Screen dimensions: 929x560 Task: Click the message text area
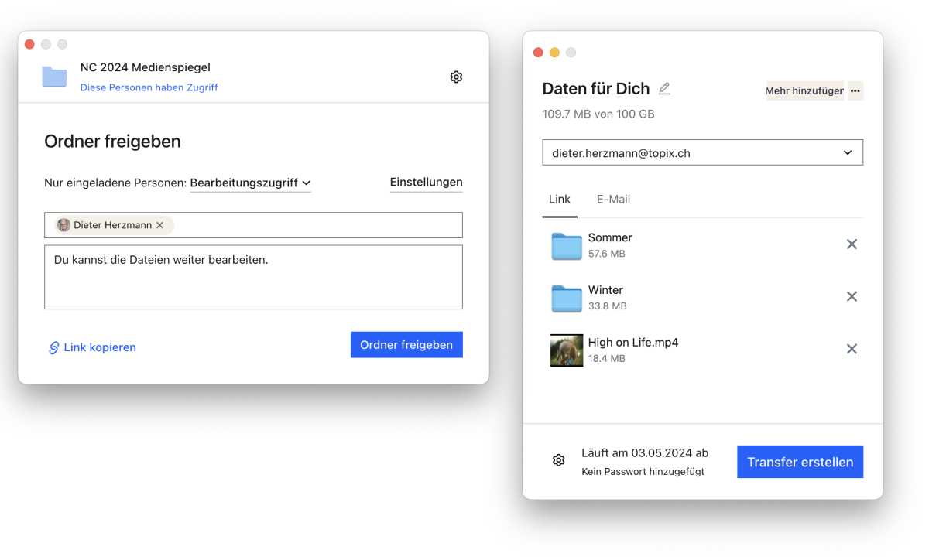(253, 277)
